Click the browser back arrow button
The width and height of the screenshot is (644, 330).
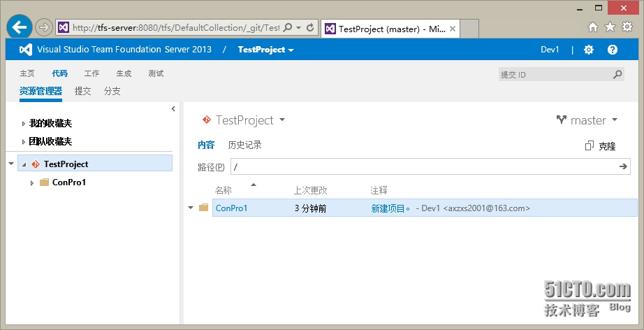[x=19, y=27]
